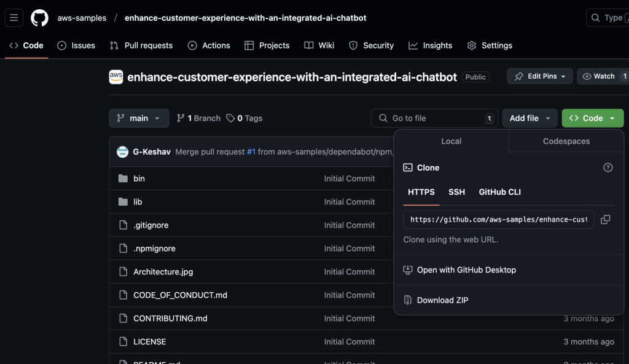Open the Architecture.jpg file
629x364 pixels.
(163, 272)
